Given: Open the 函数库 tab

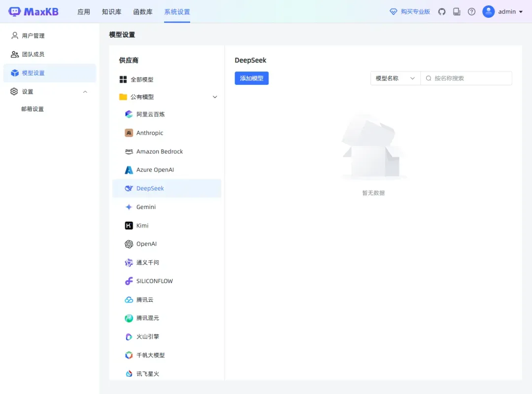Looking at the screenshot, I should 143,12.
